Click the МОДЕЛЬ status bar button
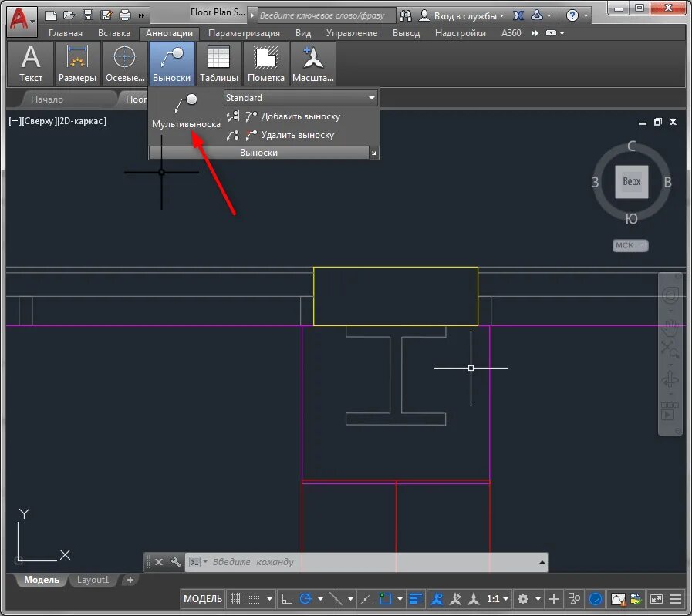Image resolution: width=692 pixels, height=616 pixels. [x=203, y=599]
